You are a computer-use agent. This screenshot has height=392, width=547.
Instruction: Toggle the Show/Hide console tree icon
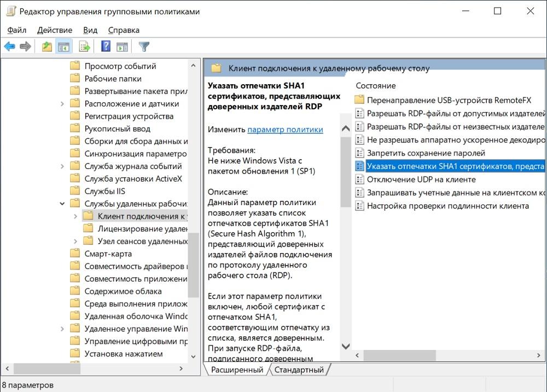pos(63,46)
